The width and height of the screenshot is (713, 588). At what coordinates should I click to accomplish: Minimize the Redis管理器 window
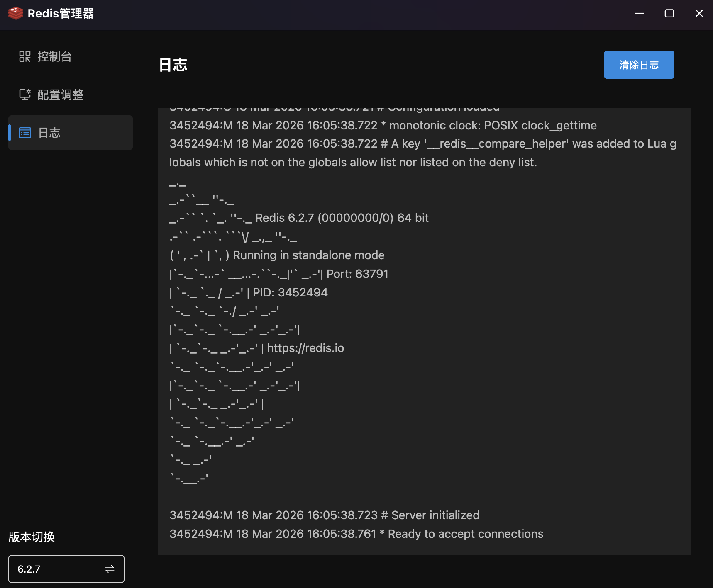click(x=640, y=13)
